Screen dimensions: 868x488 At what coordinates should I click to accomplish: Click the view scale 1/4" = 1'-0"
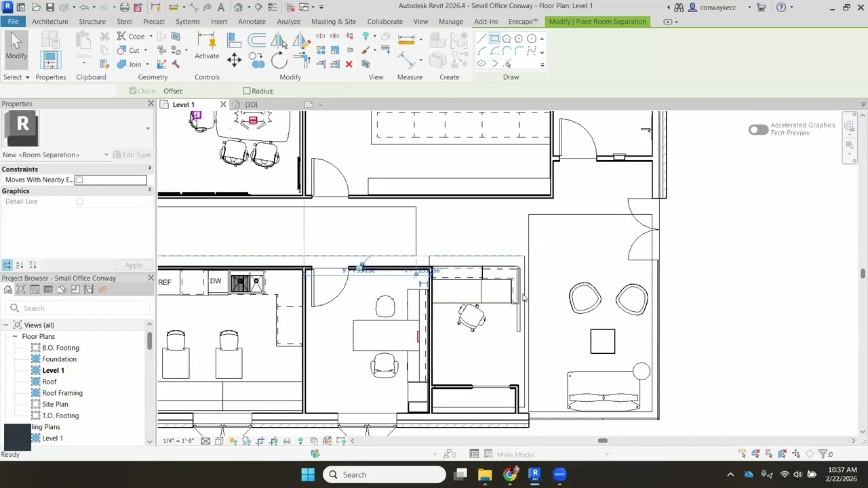click(x=178, y=441)
